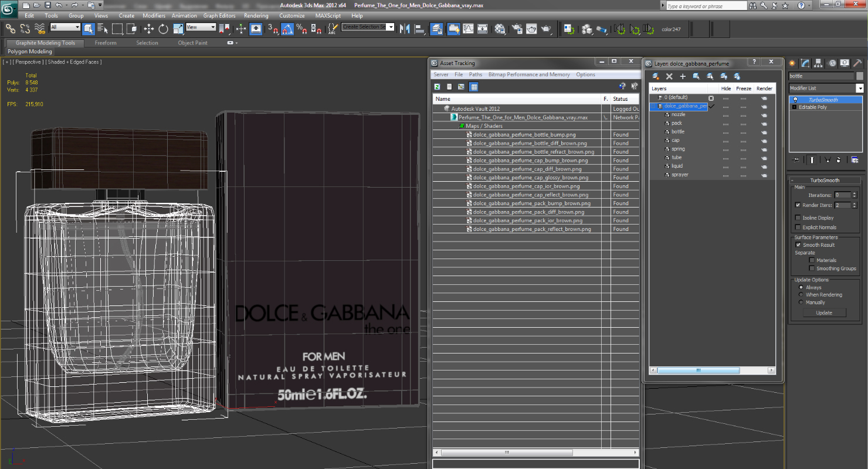This screenshot has width=868, height=469.
Task: Click the Bind to Space Warp icon
Action: click(40, 29)
